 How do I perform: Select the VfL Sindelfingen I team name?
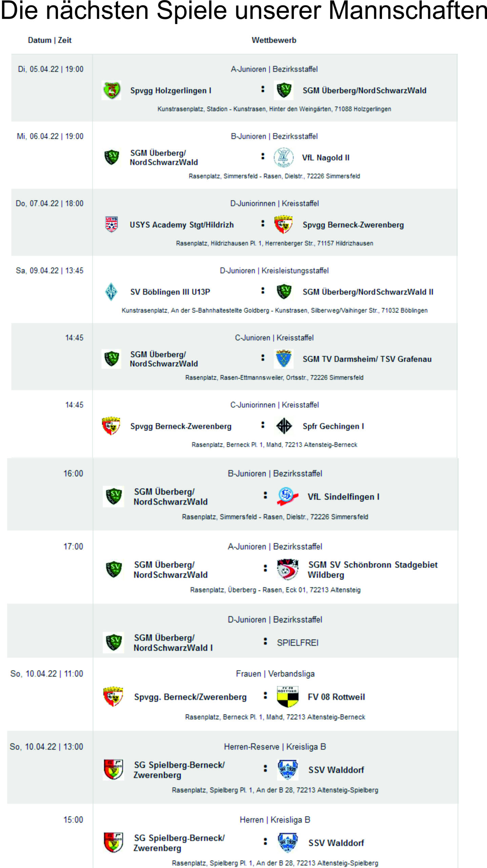click(x=343, y=497)
